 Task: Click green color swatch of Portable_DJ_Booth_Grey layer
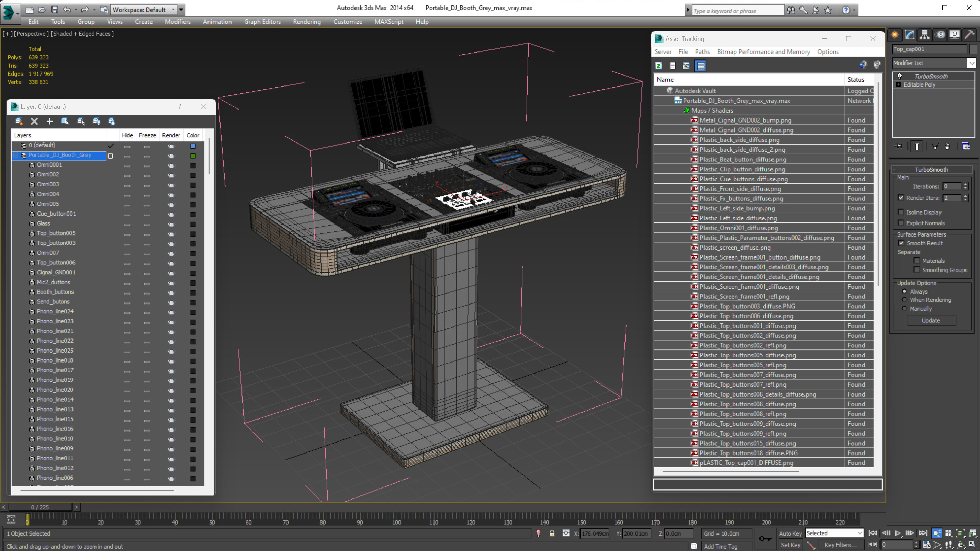[193, 156]
